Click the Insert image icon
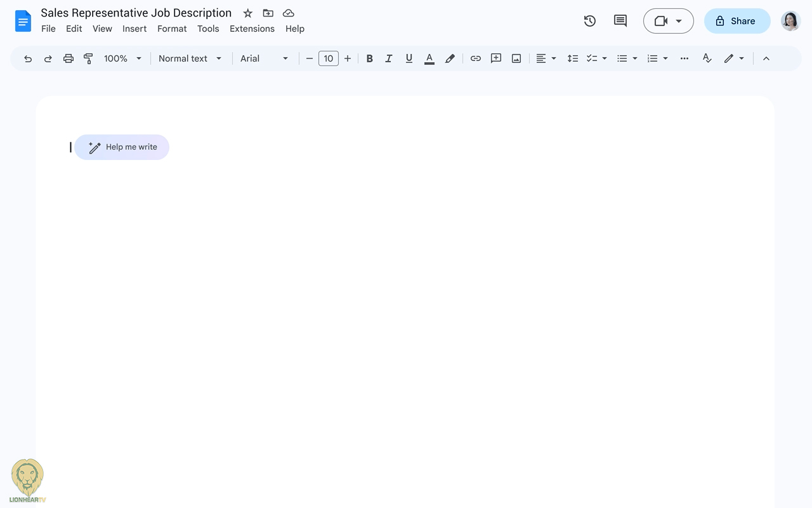The width and height of the screenshot is (812, 508). (x=516, y=58)
